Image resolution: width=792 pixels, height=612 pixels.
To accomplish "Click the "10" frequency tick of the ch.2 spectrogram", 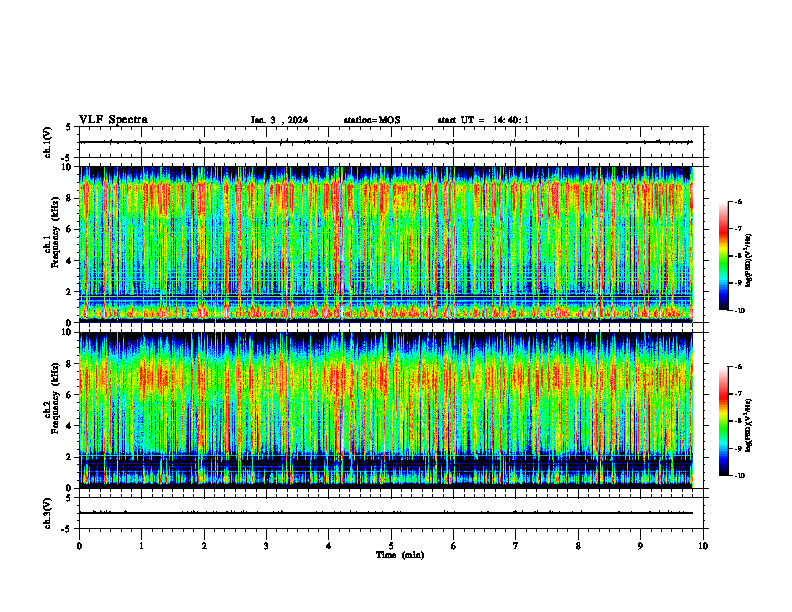I will [66, 332].
